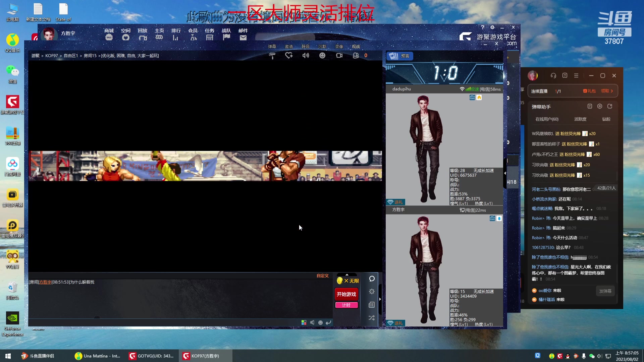The image size is (644, 362).
Task: Click the 邀请 heart-plus invite icon
Action: pos(289,55)
